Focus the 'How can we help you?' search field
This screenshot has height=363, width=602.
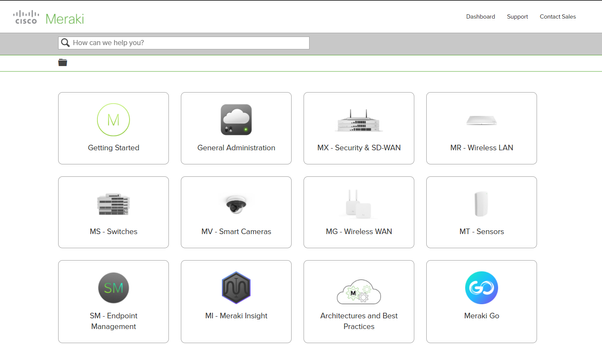[184, 43]
